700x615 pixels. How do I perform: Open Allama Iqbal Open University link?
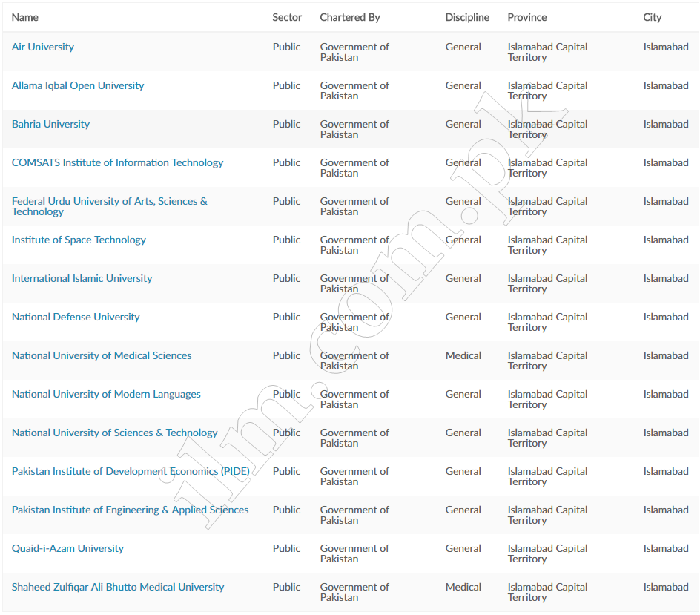click(78, 85)
